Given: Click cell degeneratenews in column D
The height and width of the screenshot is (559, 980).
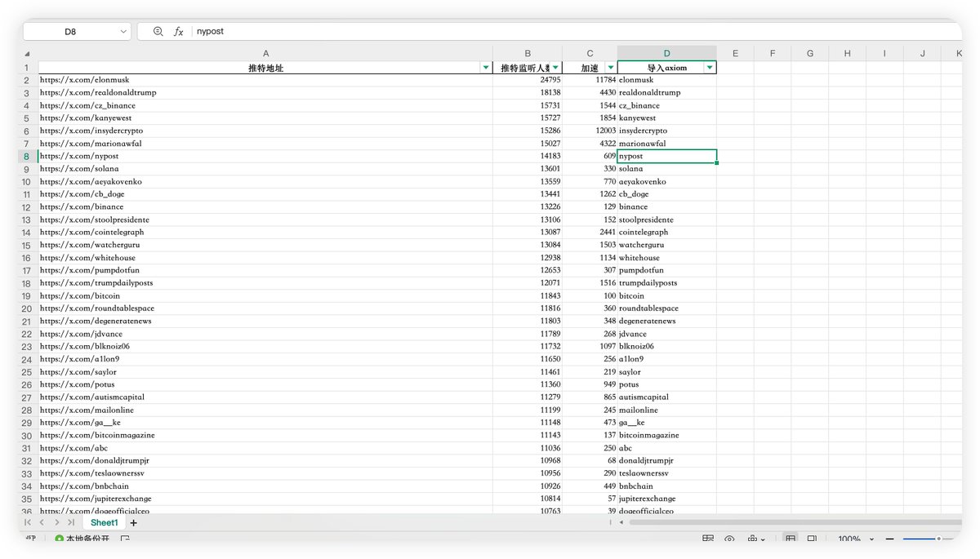Looking at the screenshot, I should (666, 321).
